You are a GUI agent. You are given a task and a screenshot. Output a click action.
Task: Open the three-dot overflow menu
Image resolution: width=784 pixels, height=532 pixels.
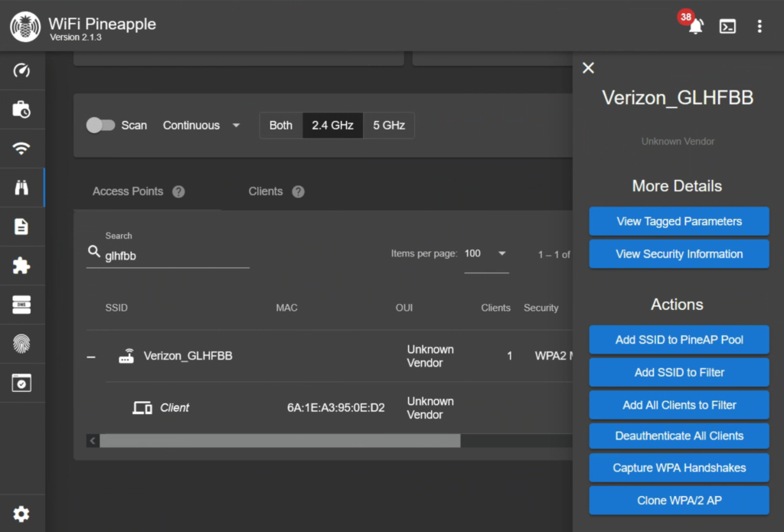pos(759,26)
